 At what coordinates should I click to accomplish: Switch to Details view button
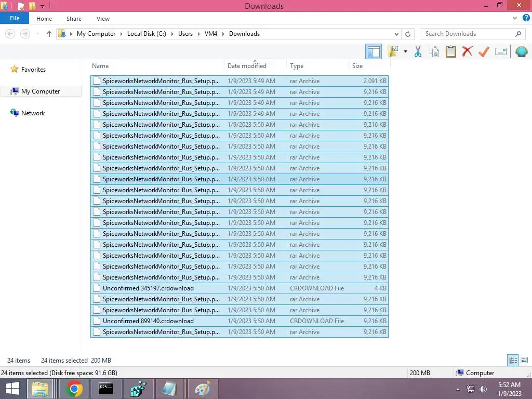coord(513,360)
